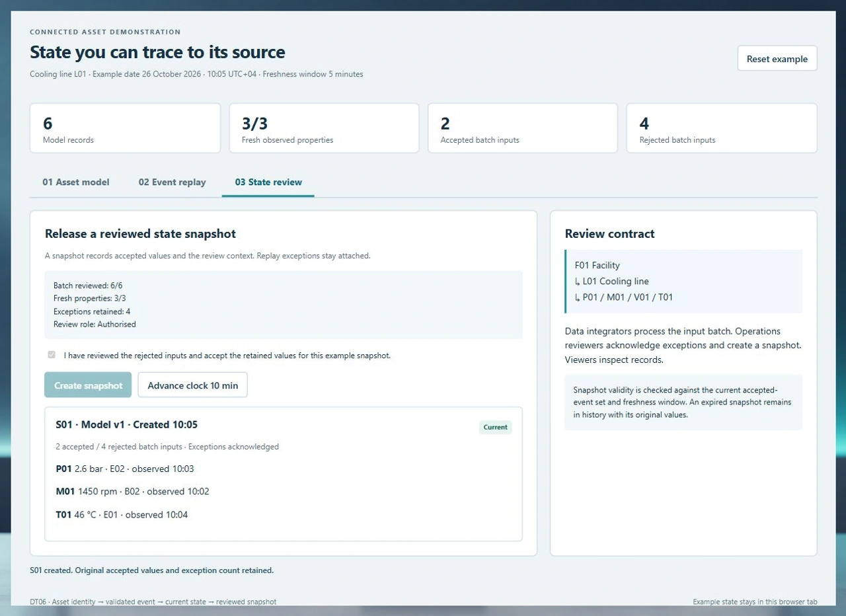Click the 'Data integrators process the input batch' paragraph
Viewport: 846px width, 616px height.
(683, 345)
